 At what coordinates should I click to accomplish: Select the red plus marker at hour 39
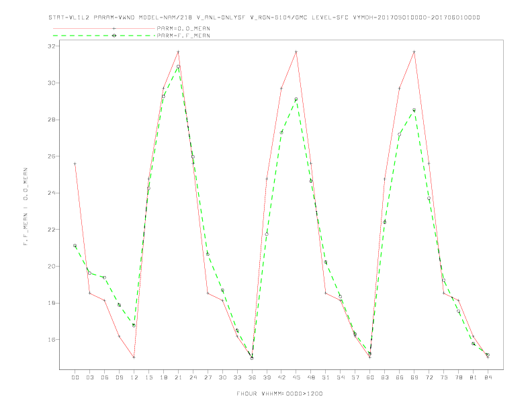pyautogui.click(x=267, y=179)
